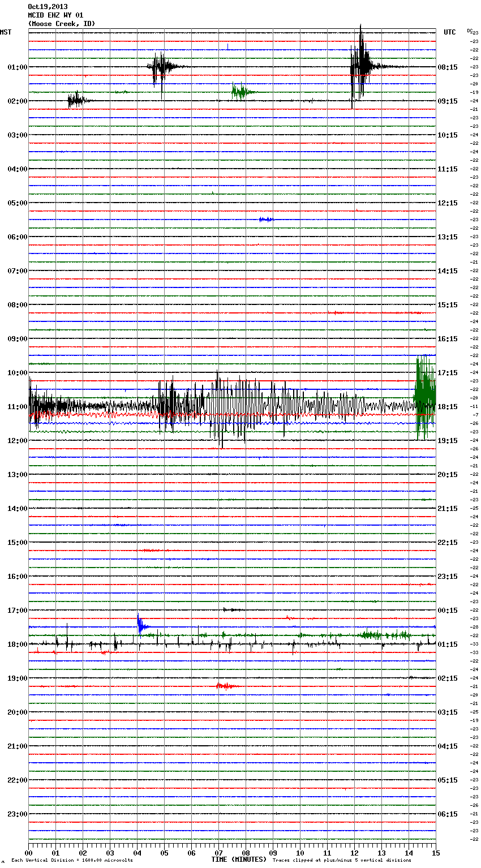Select the 01:00 MST time label

(x=18, y=67)
